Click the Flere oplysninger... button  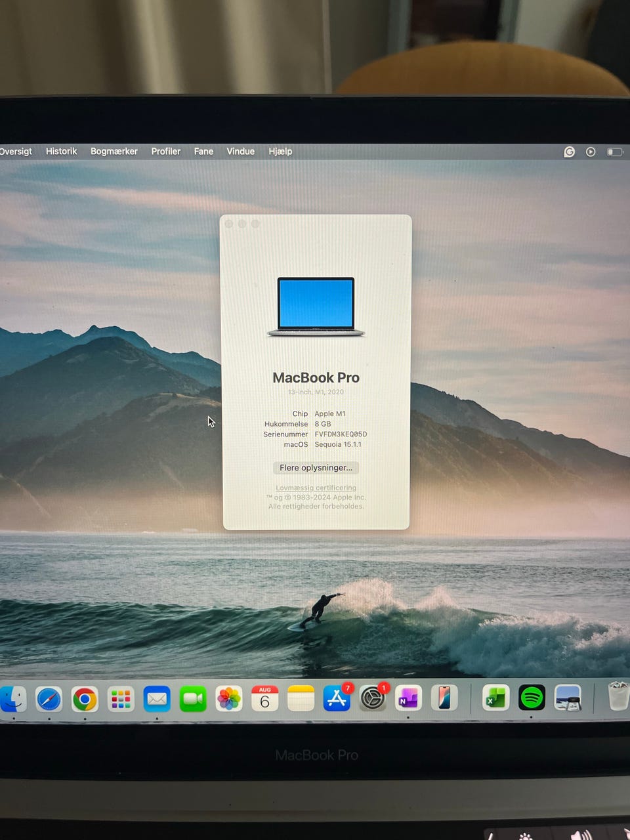pos(316,468)
